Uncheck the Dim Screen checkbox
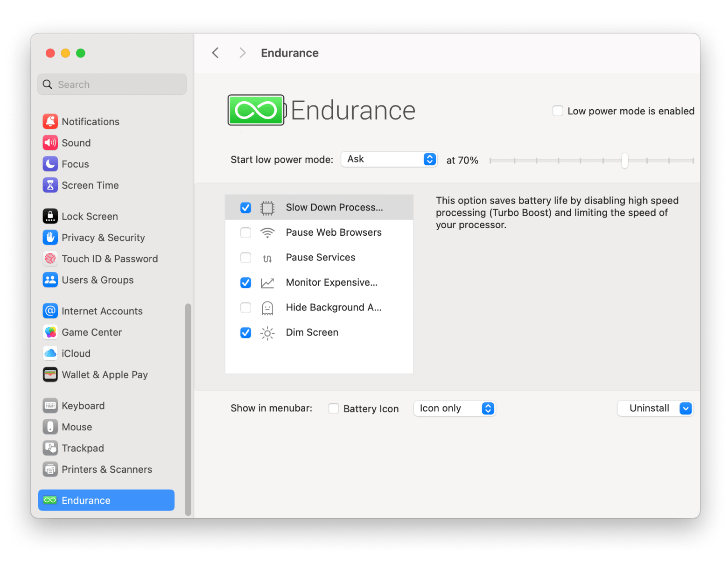Image resolution: width=728 pixels, height=562 pixels. pyautogui.click(x=245, y=333)
